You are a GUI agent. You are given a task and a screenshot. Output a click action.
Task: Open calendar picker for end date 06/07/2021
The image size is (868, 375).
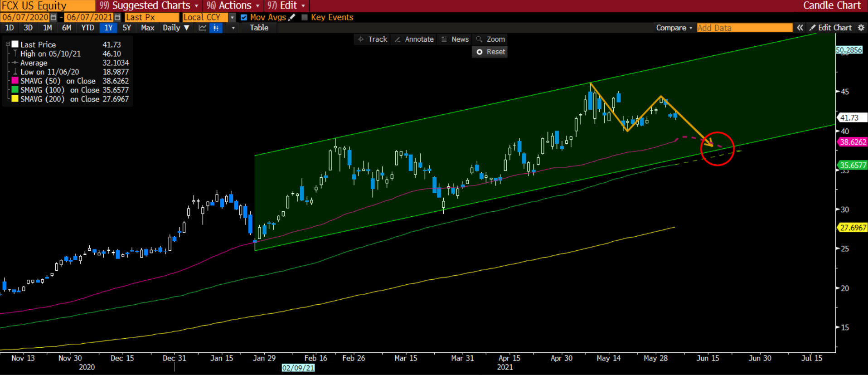pyautogui.click(x=118, y=17)
